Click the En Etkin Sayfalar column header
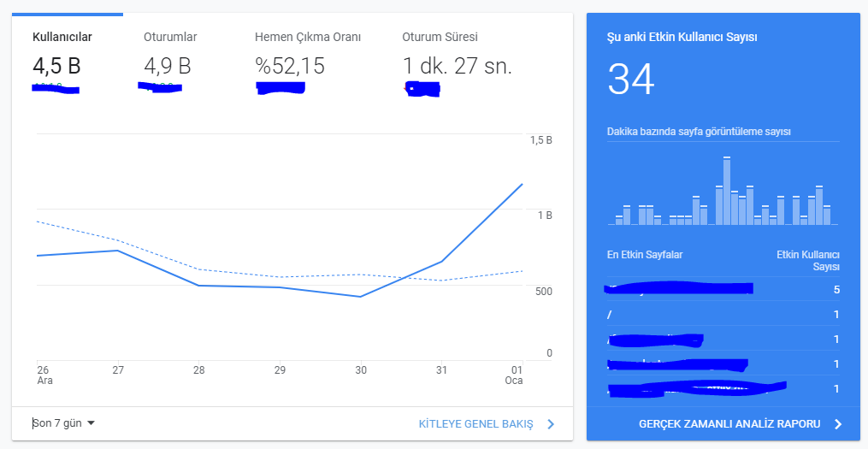The width and height of the screenshot is (868, 449). (x=644, y=255)
